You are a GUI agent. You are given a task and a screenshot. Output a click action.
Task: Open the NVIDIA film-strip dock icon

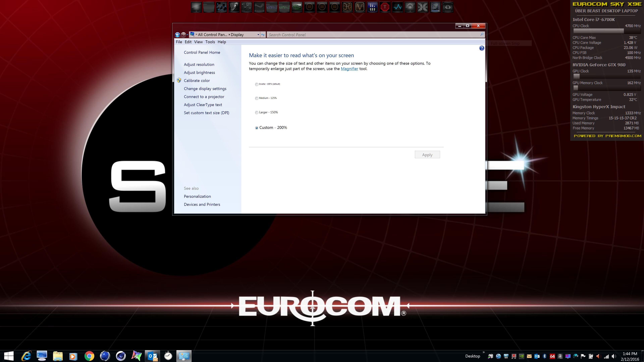click(x=297, y=7)
